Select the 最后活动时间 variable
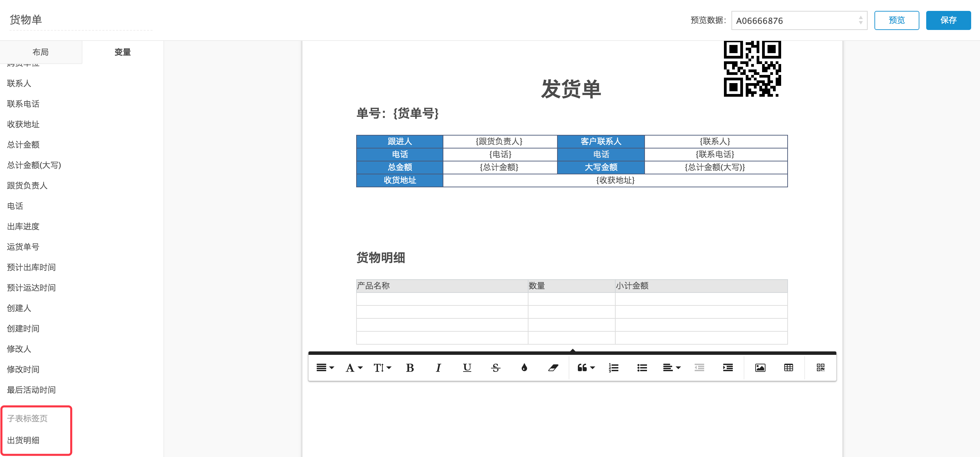 point(32,390)
